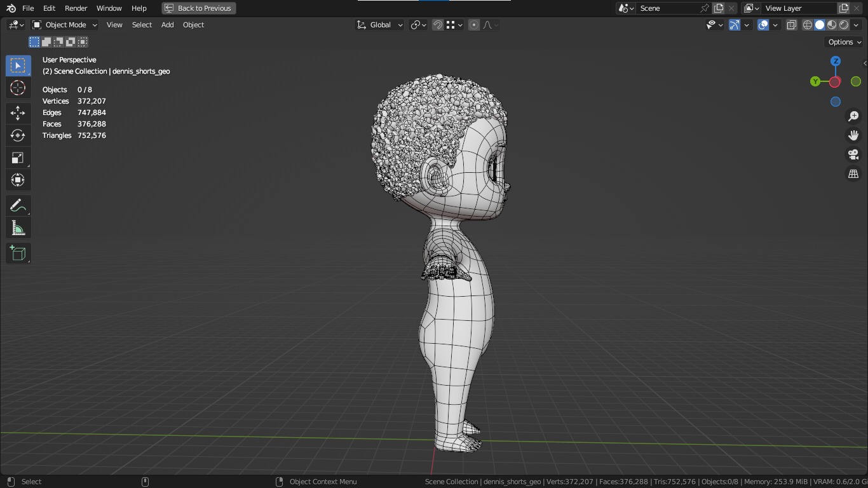Click the blue Z axis gizmo

pyautogui.click(x=836, y=61)
